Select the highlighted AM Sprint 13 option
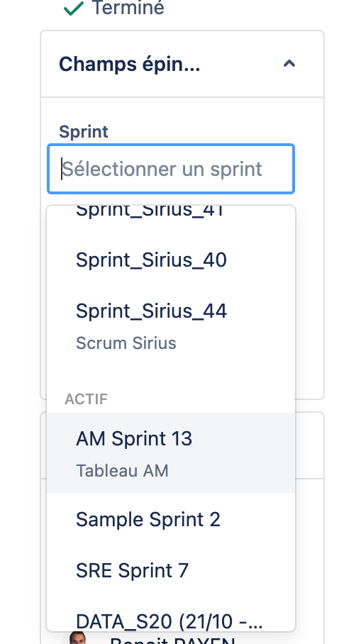 click(171, 453)
